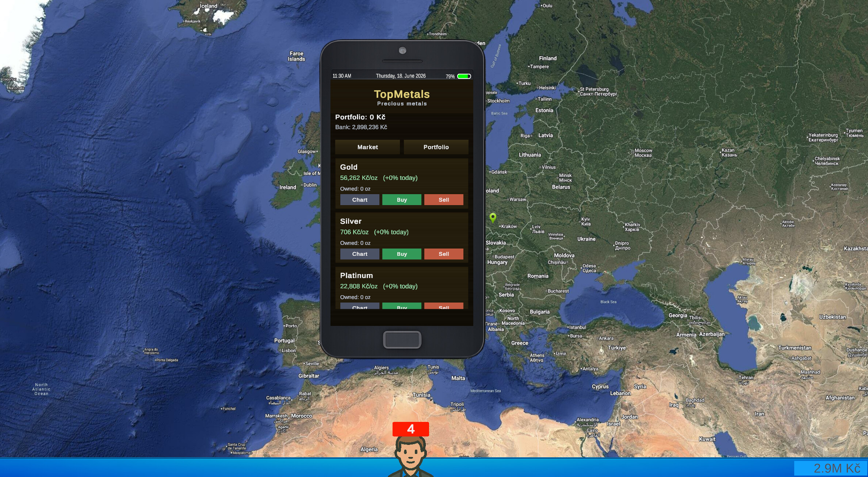The height and width of the screenshot is (477, 868).
Task: Click the TopMetals app title
Action: [402, 94]
